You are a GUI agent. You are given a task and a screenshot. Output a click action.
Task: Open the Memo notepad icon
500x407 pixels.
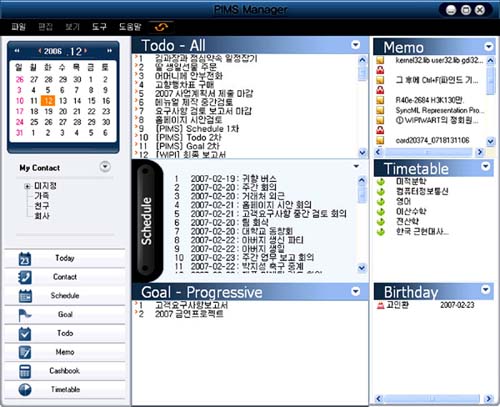[x=25, y=352]
